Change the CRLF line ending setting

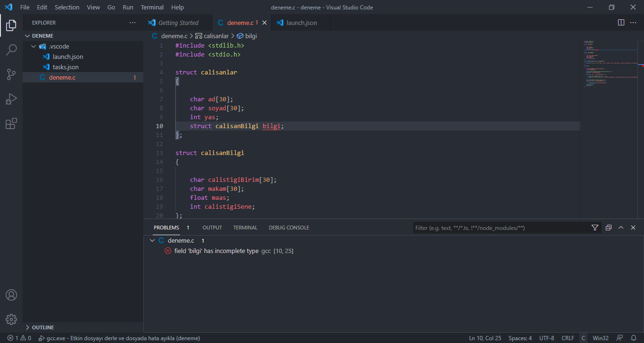pos(568,338)
